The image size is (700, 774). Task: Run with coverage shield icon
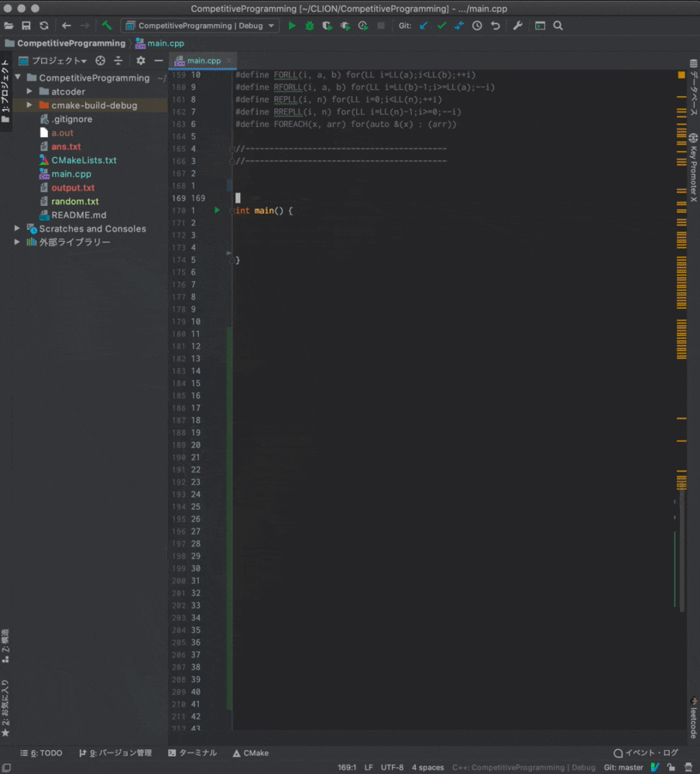327,26
